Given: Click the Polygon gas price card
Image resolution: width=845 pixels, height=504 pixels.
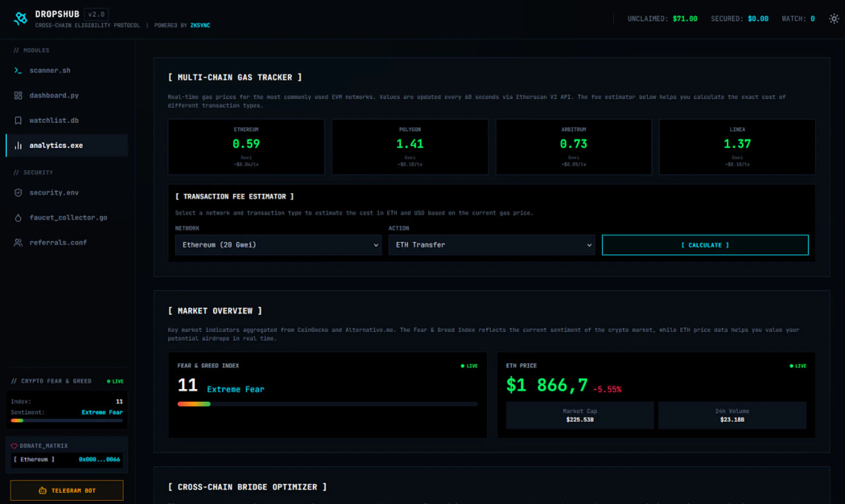Looking at the screenshot, I should pyautogui.click(x=410, y=147).
